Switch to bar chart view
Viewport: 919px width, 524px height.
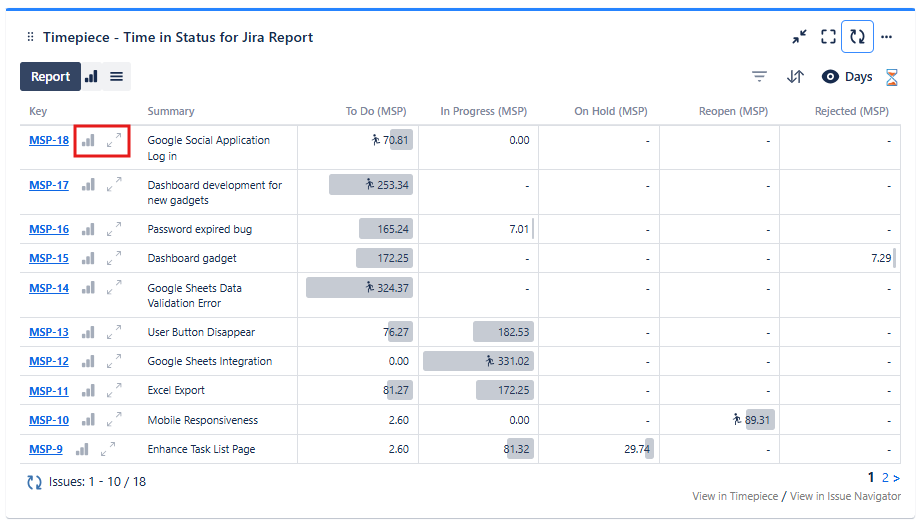click(x=92, y=77)
